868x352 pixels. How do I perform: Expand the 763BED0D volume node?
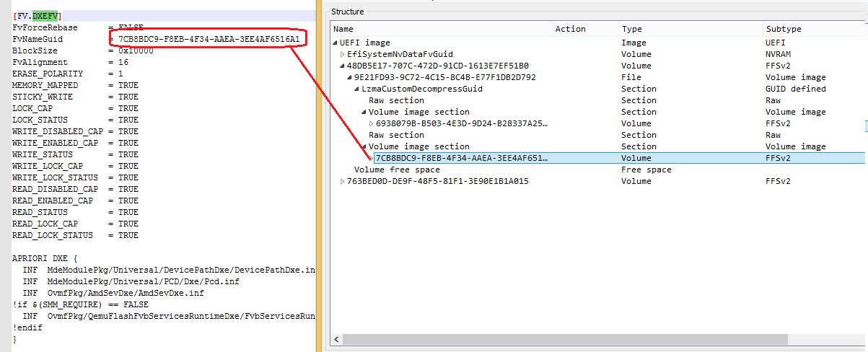[x=343, y=181]
